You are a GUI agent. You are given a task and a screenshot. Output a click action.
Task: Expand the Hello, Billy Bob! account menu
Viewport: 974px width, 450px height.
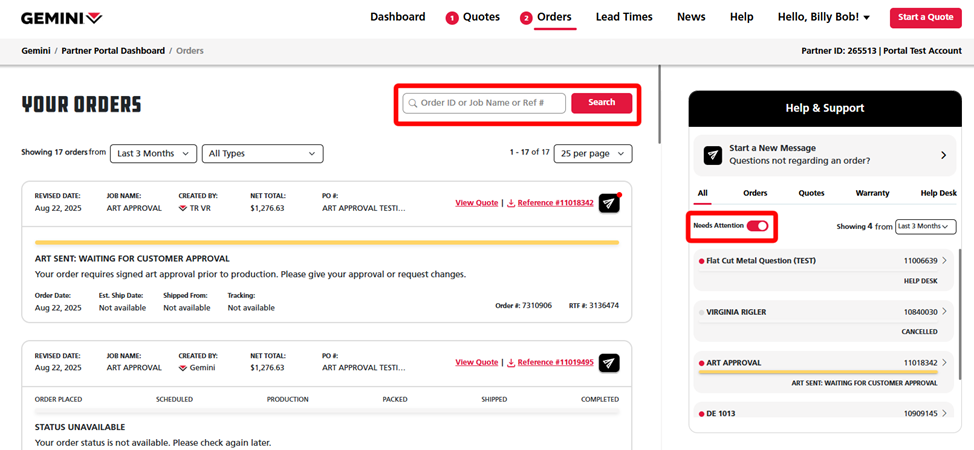(824, 17)
